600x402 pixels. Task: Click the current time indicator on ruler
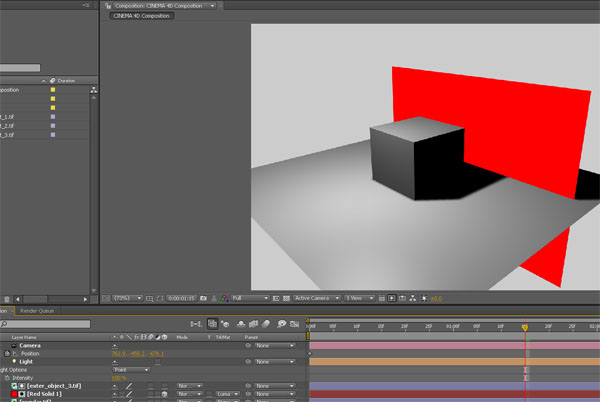click(525, 327)
